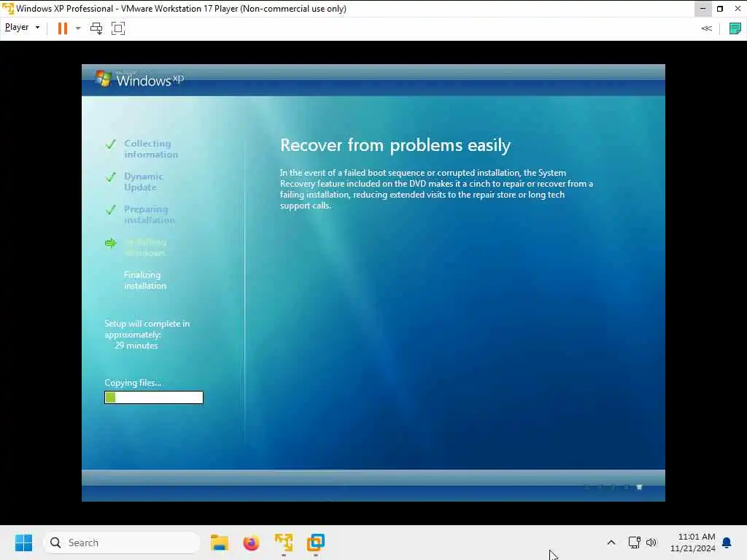This screenshot has width=747, height=560.
Task: Click 'Collecting information' step text
Action: click(x=150, y=149)
